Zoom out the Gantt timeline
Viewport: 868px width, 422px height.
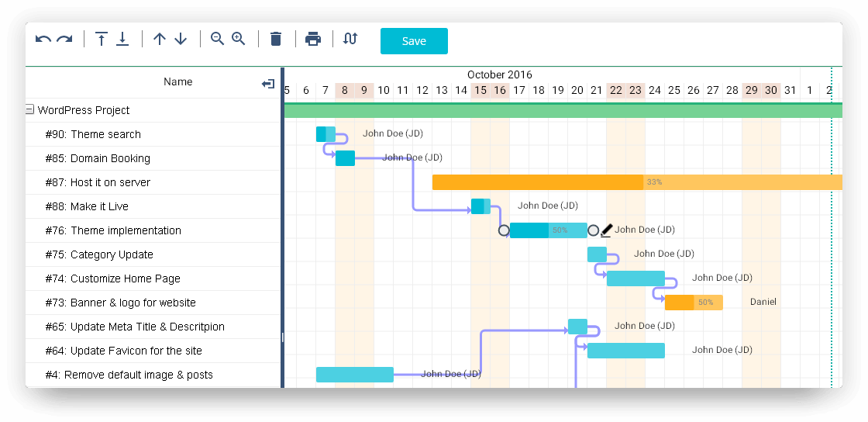click(x=218, y=38)
